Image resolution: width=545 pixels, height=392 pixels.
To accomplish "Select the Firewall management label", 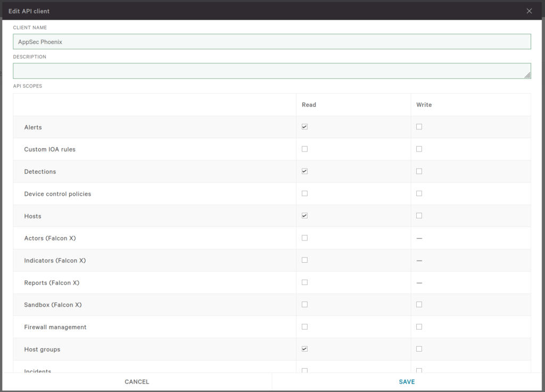I will (55, 327).
